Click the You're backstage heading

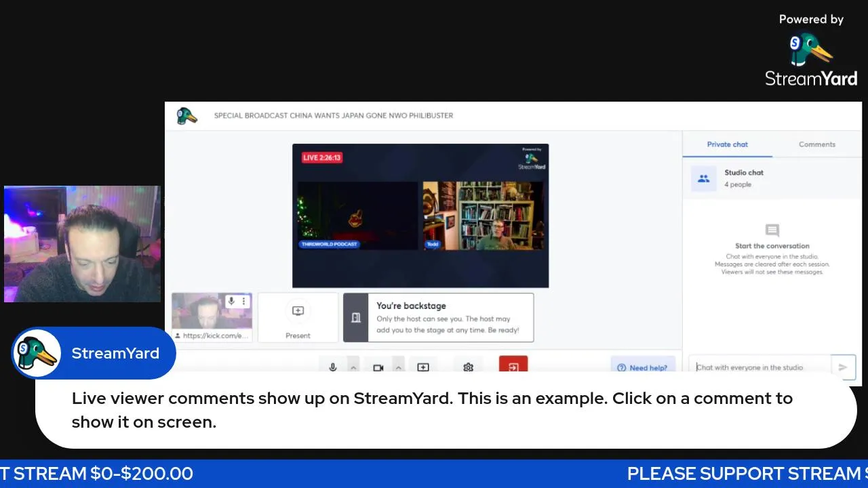click(x=411, y=306)
